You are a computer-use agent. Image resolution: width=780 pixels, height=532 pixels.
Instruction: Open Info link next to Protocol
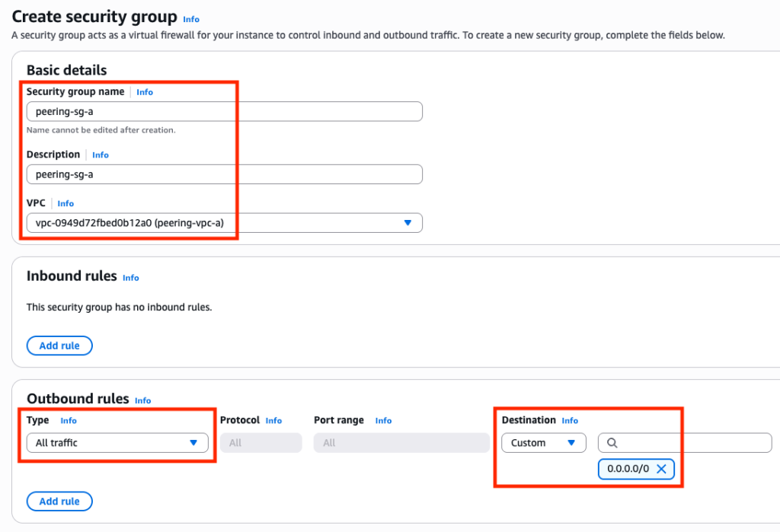[x=273, y=421]
